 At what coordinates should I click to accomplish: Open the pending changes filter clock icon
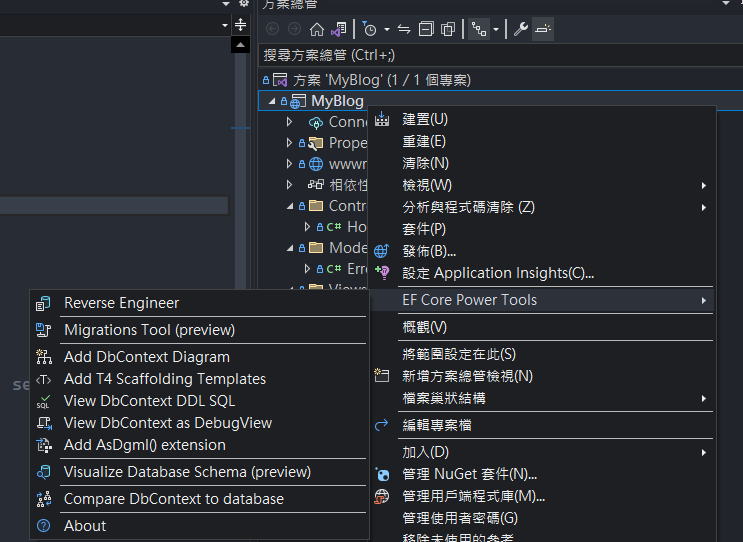(x=369, y=29)
